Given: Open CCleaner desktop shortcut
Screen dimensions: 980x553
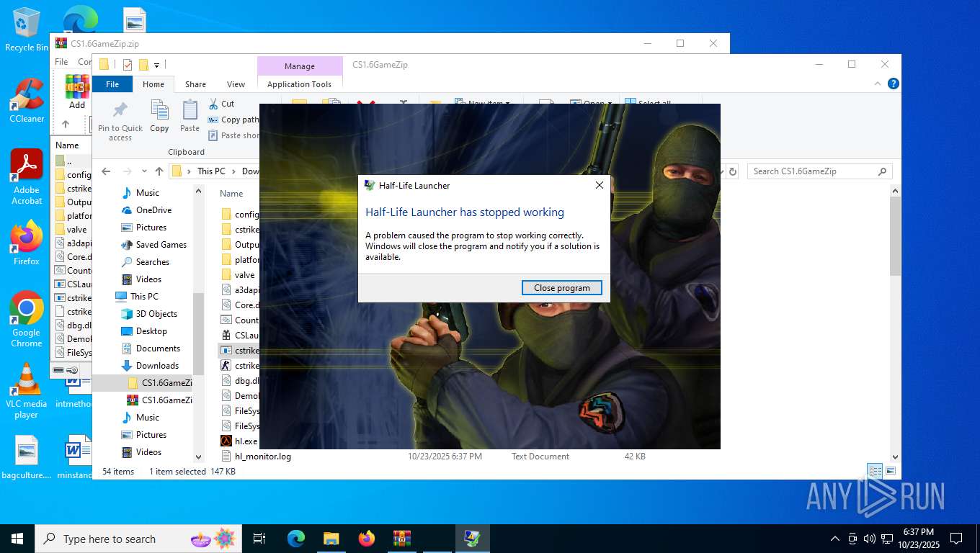Looking at the screenshot, I should point(27,101).
